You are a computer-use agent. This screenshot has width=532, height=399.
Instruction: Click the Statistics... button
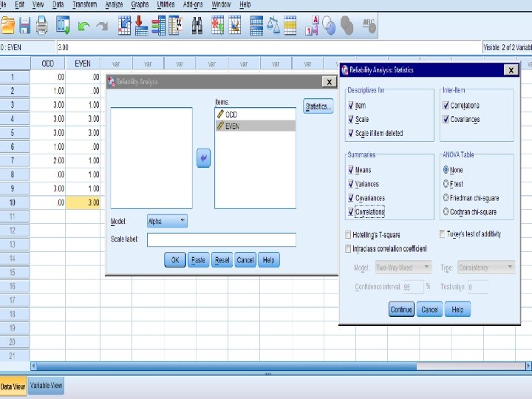318,106
